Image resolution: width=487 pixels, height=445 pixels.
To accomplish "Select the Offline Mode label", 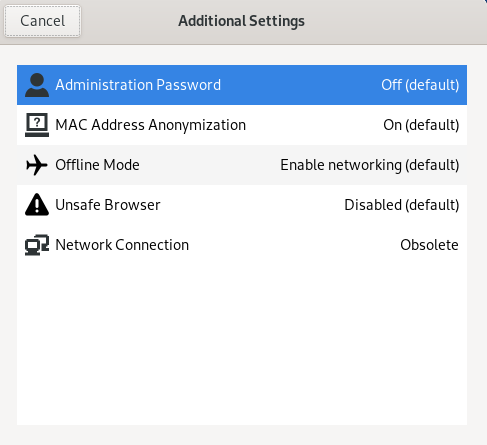I will 97,165.
